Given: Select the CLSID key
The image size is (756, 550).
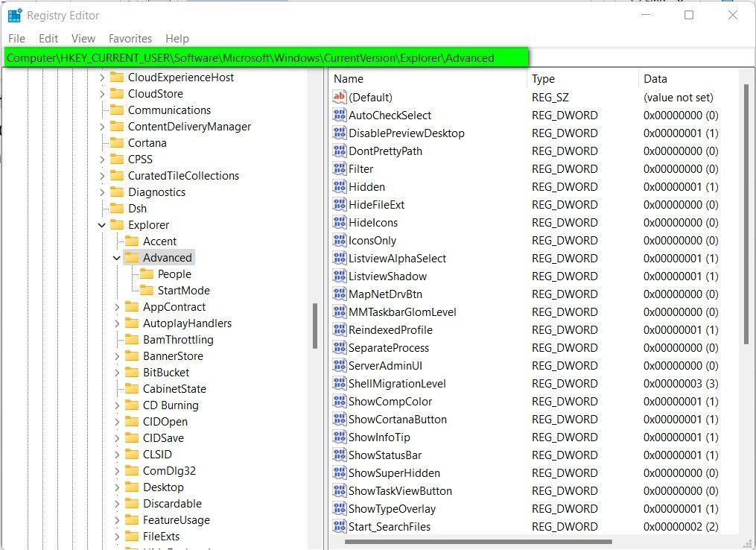Looking at the screenshot, I should (x=157, y=455).
